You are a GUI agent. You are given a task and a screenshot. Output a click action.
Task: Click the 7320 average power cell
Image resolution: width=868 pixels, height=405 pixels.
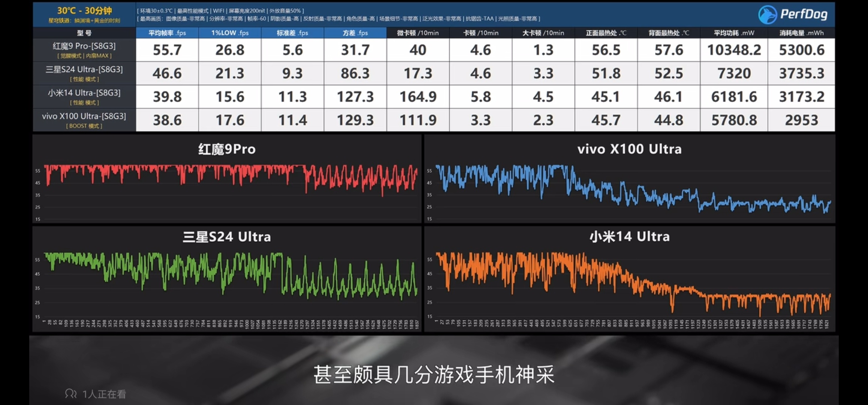(734, 73)
